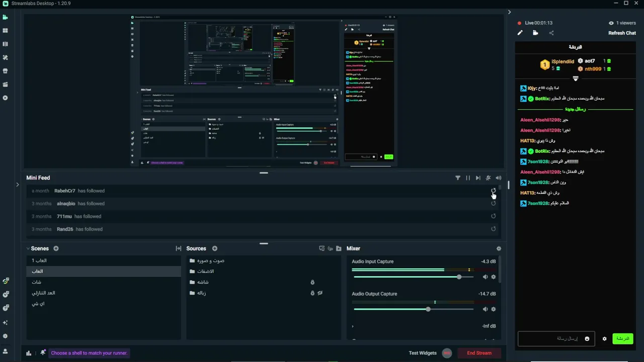Open the chat settings gear
644x362 pixels.
[x=605, y=339]
